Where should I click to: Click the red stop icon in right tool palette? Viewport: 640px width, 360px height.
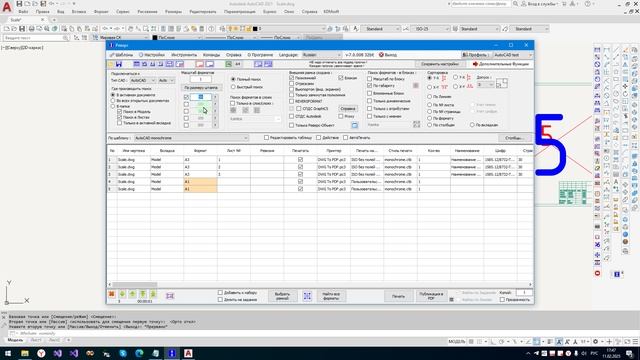(x=597, y=273)
